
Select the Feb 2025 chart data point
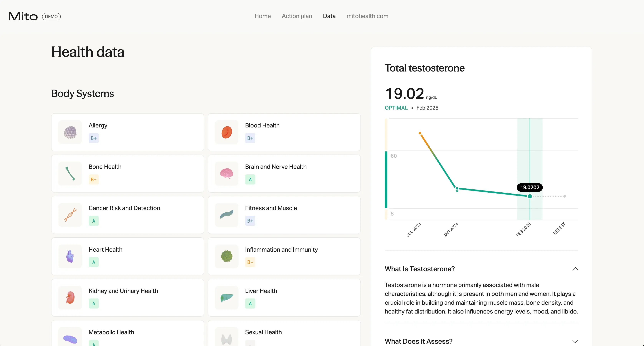pos(529,196)
